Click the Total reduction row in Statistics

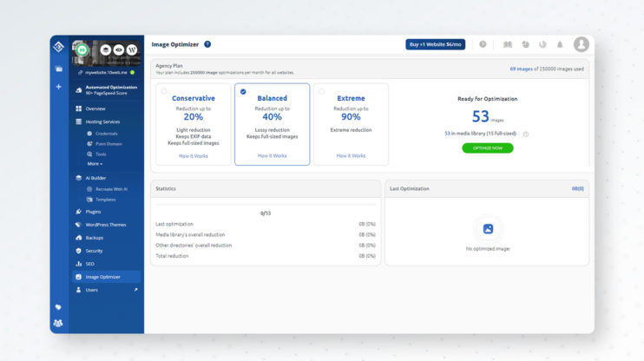tap(266, 256)
